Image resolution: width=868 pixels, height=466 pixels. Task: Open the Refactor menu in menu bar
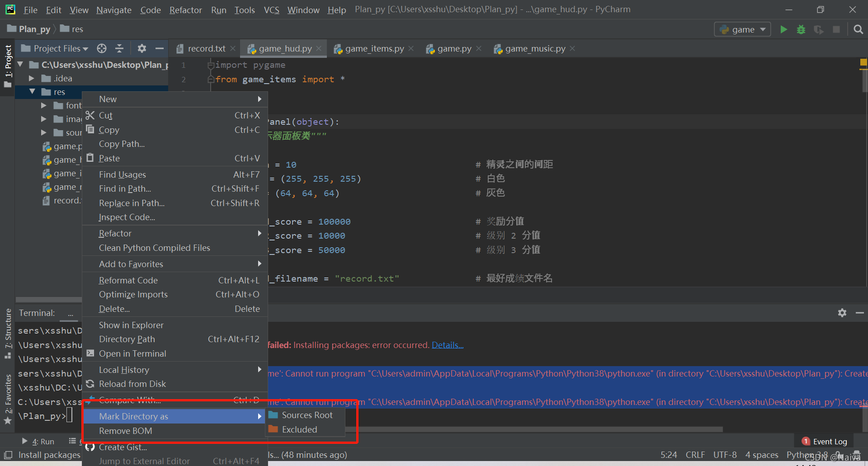185,9
